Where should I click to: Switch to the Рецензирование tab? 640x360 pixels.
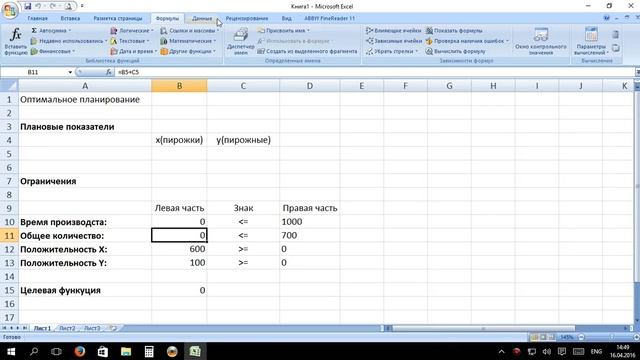[247, 18]
